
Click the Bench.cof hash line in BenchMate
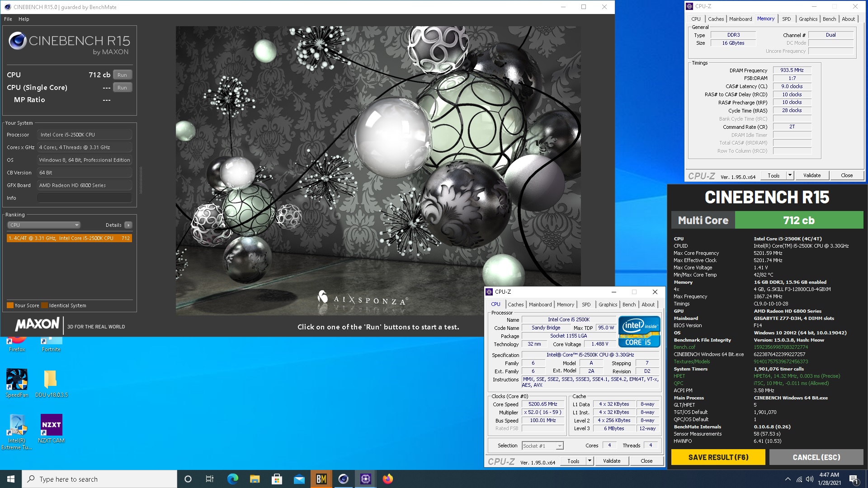(740, 347)
